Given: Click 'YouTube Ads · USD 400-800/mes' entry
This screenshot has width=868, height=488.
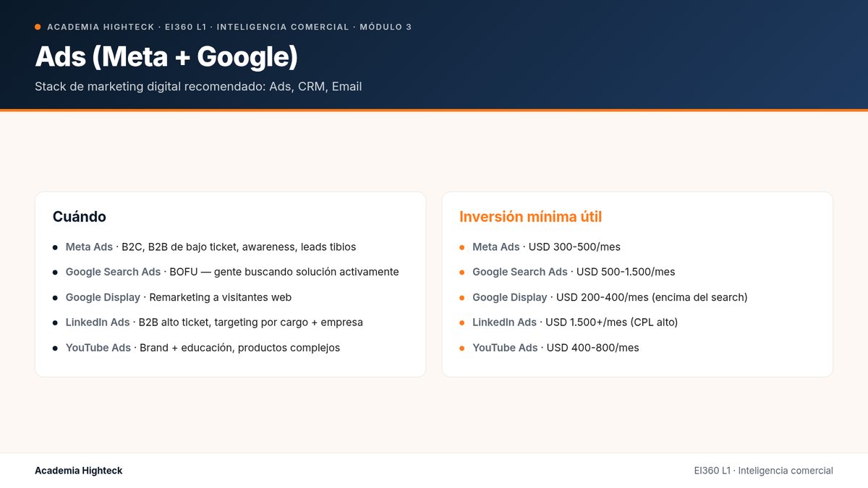Looking at the screenshot, I should pos(556,348).
